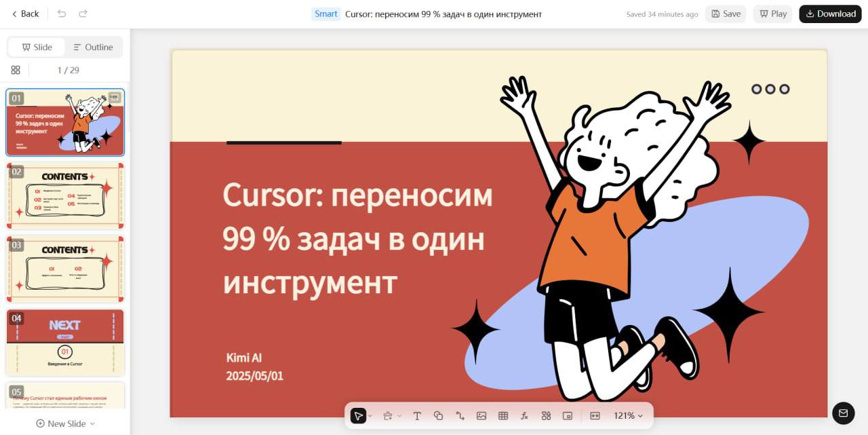Click the Save button
This screenshot has width=868, height=435.
coord(726,14)
